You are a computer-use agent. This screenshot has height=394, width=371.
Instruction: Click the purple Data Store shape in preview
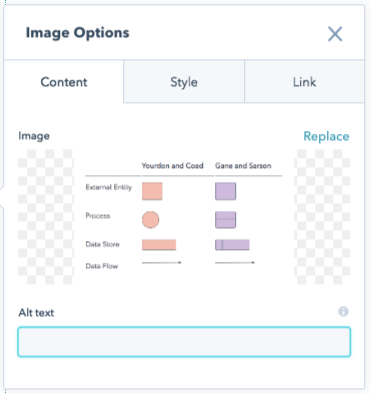[x=232, y=245]
